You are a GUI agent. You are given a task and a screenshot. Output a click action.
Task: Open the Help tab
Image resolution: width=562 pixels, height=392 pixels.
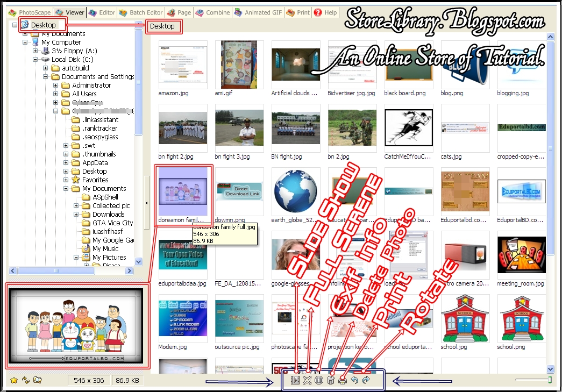[325, 12]
